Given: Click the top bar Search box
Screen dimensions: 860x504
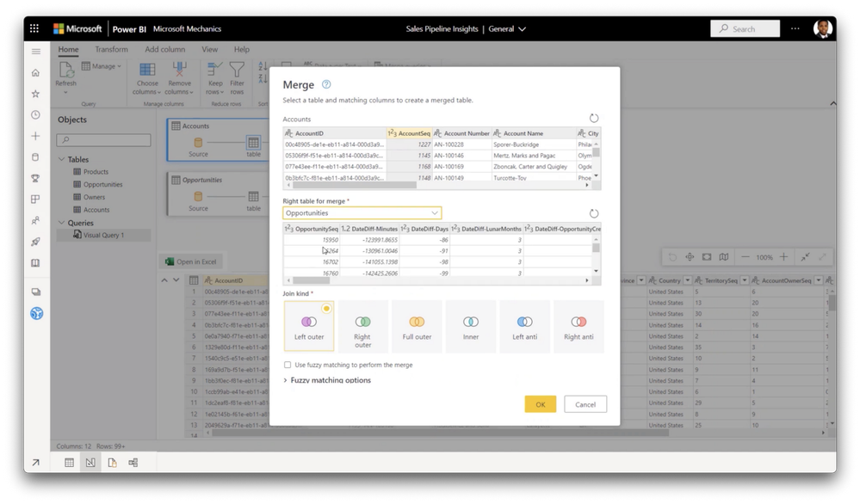Looking at the screenshot, I should (745, 28).
